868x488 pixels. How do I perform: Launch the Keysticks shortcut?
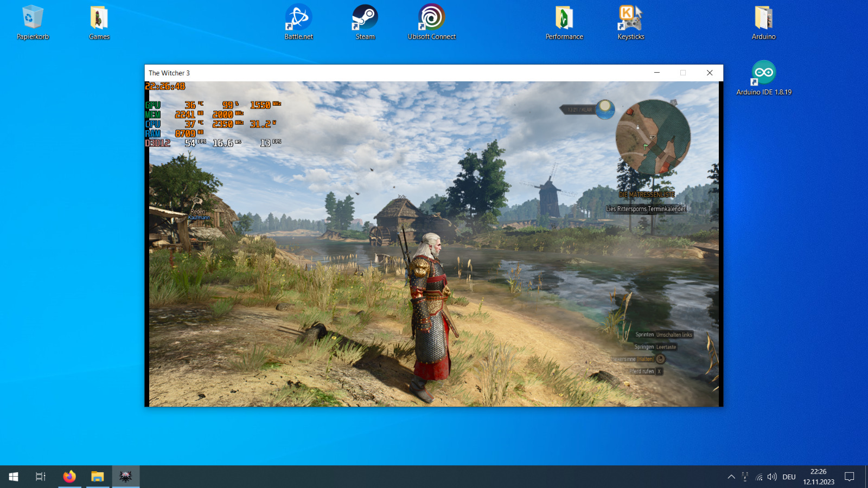pos(630,23)
